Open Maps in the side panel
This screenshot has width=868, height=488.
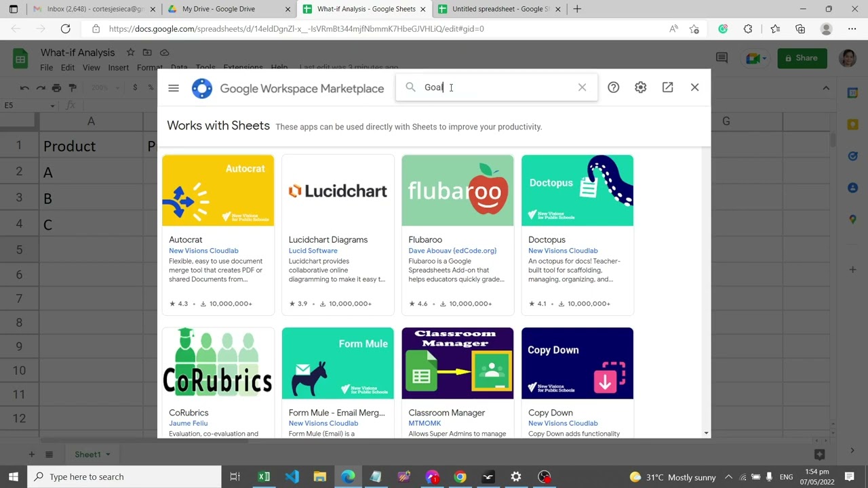853,220
